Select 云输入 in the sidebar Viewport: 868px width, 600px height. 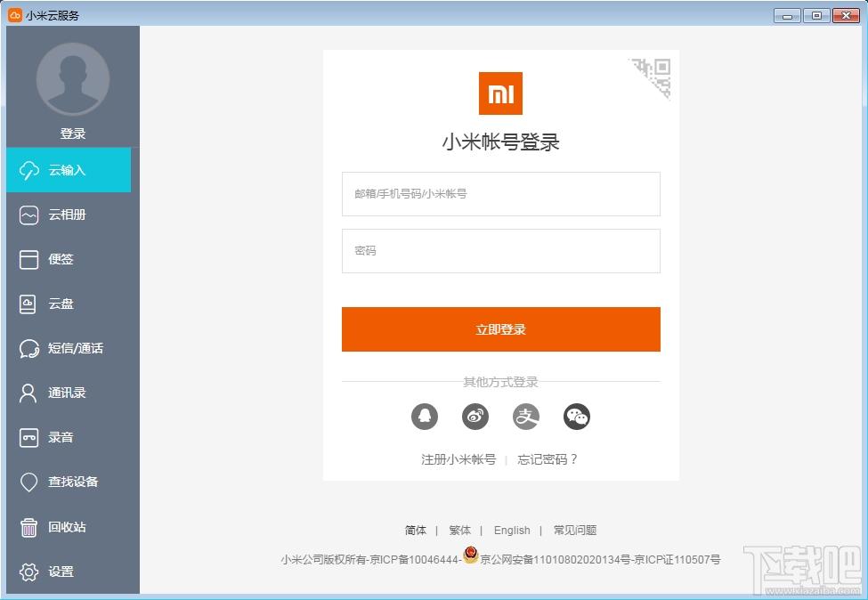(69, 170)
